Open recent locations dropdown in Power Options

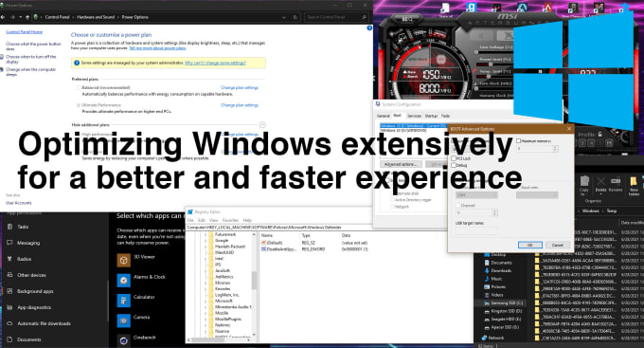pos(21,17)
